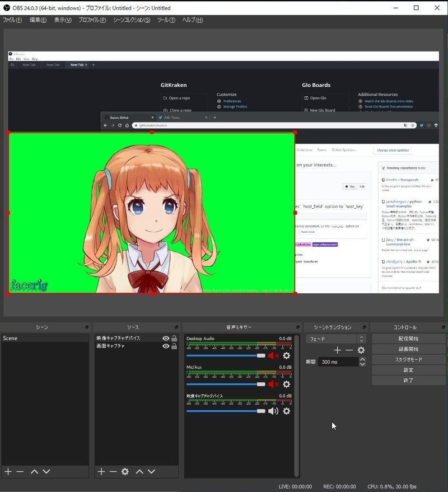Unmute Mic/Aux speaker icon

pos(273,384)
